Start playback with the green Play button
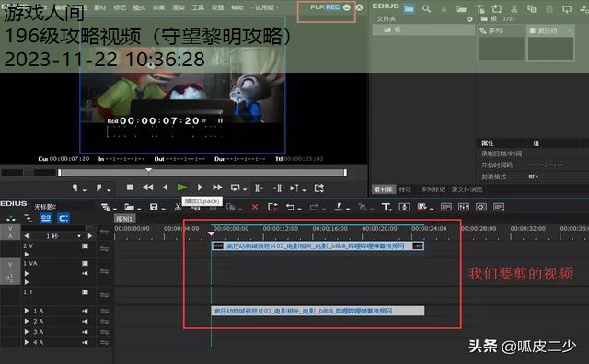The height and width of the screenshot is (364, 589). [x=182, y=188]
